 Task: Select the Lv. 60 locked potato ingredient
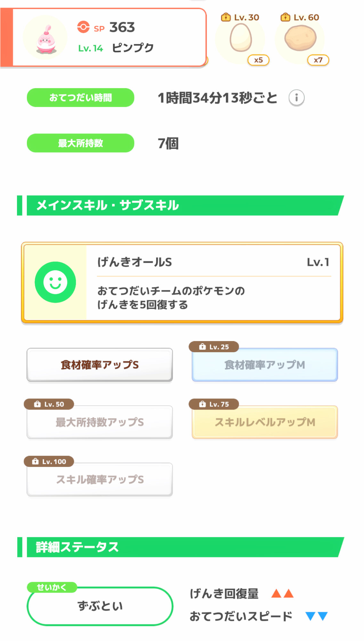coord(300,38)
